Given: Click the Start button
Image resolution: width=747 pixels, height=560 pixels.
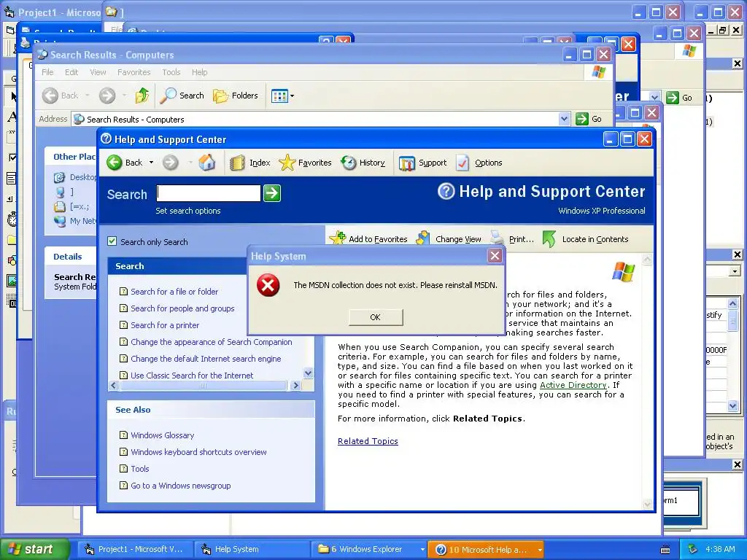Looking at the screenshot, I should coord(34,550).
